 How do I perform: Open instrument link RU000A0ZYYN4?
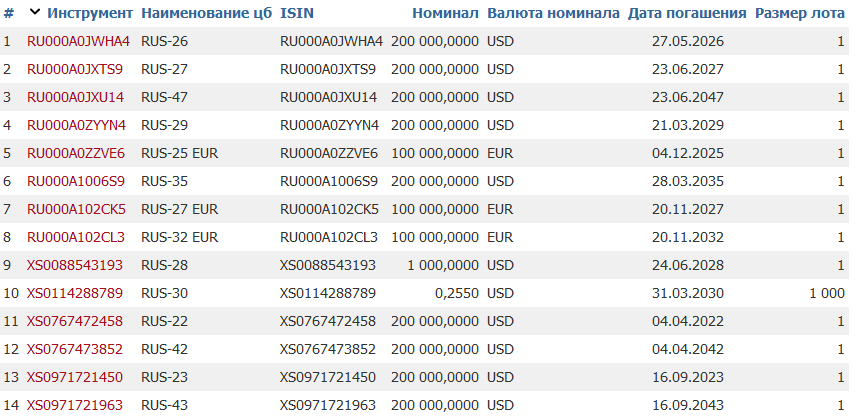pyautogui.click(x=76, y=125)
